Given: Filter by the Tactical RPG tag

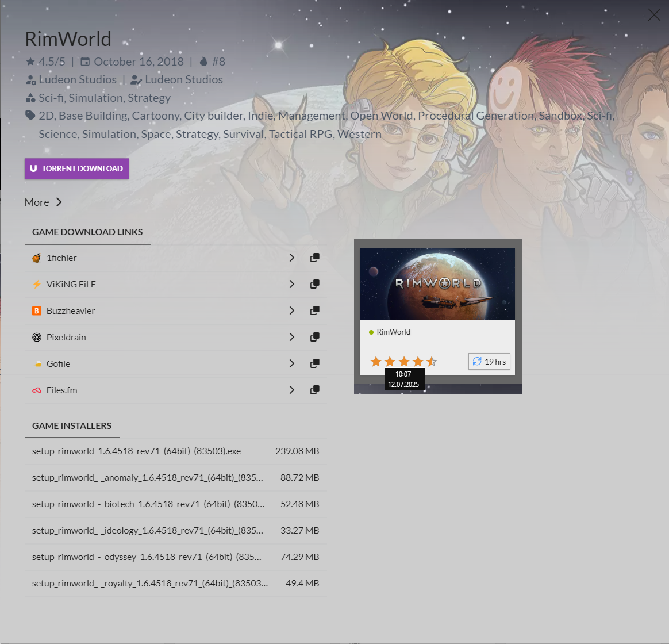Looking at the screenshot, I should pyautogui.click(x=301, y=134).
